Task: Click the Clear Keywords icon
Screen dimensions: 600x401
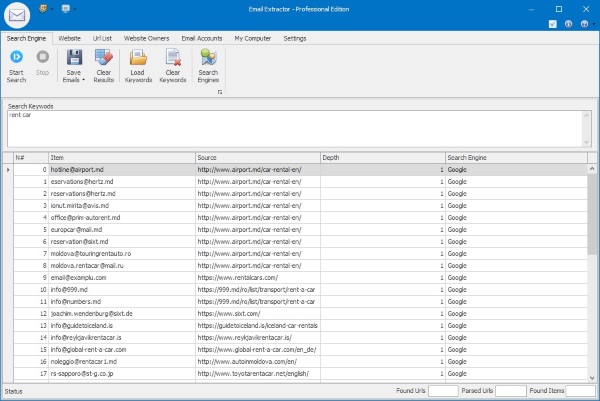Action: pos(173,57)
